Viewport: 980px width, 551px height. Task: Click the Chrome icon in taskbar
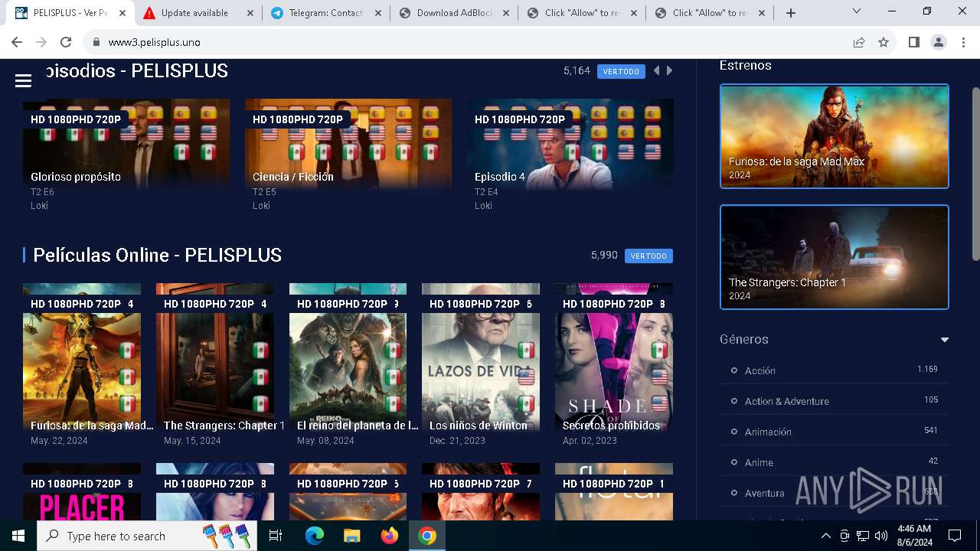click(427, 536)
